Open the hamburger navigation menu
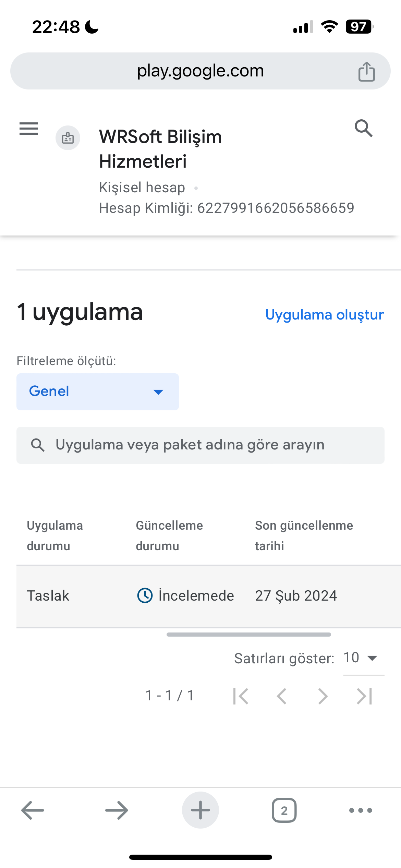 pos(29,129)
